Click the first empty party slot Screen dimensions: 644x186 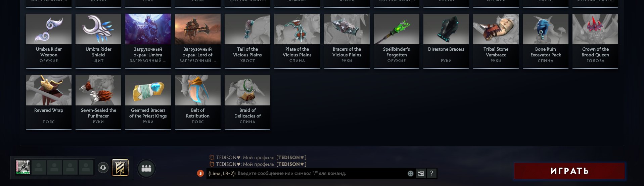point(39,167)
